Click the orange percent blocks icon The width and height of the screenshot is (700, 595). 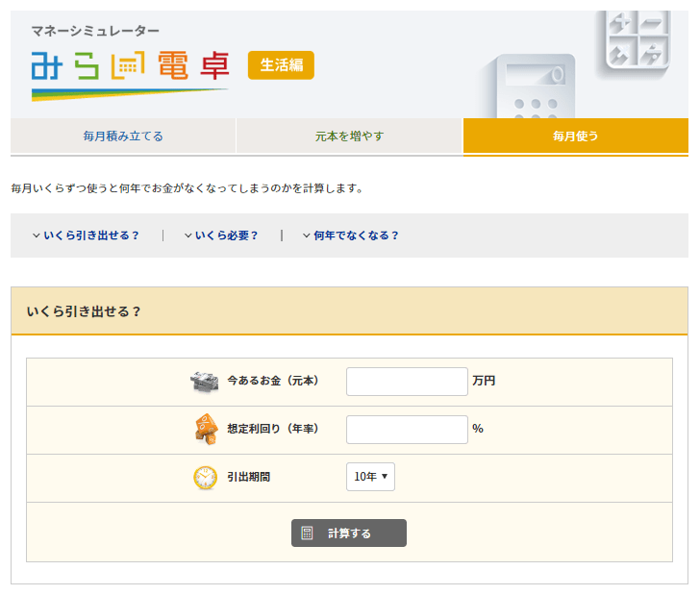pyautogui.click(x=205, y=429)
